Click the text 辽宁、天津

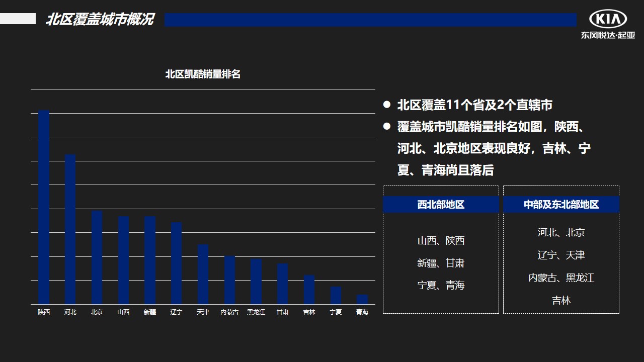click(x=561, y=255)
